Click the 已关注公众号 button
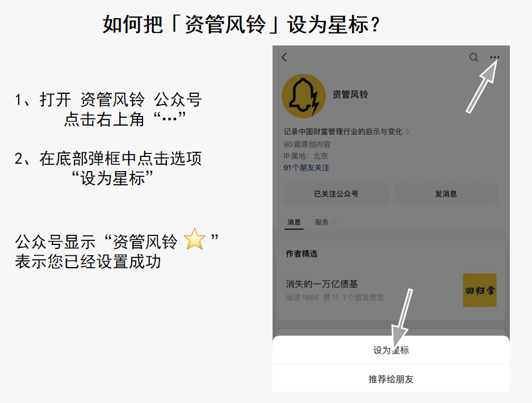 (336, 194)
